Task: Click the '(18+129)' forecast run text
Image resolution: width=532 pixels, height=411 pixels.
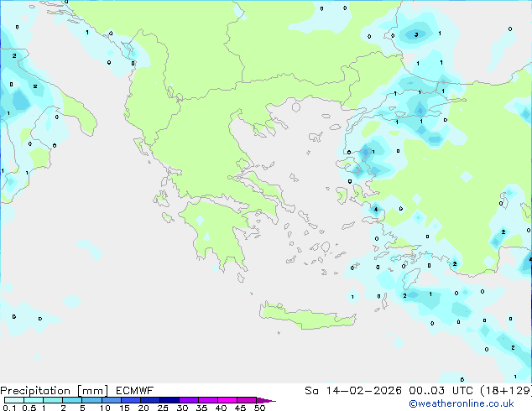Action: pyautogui.click(x=506, y=391)
